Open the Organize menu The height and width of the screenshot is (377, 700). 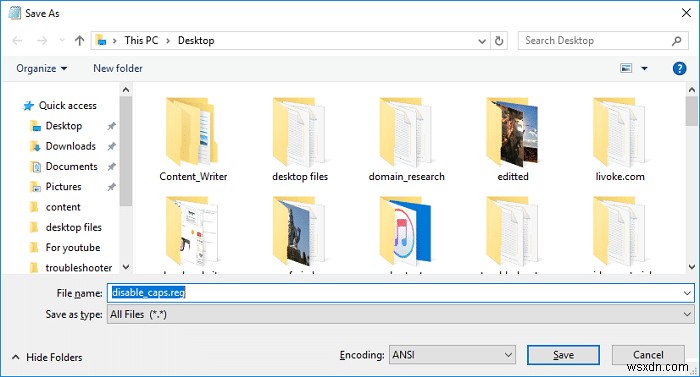click(42, 68)
